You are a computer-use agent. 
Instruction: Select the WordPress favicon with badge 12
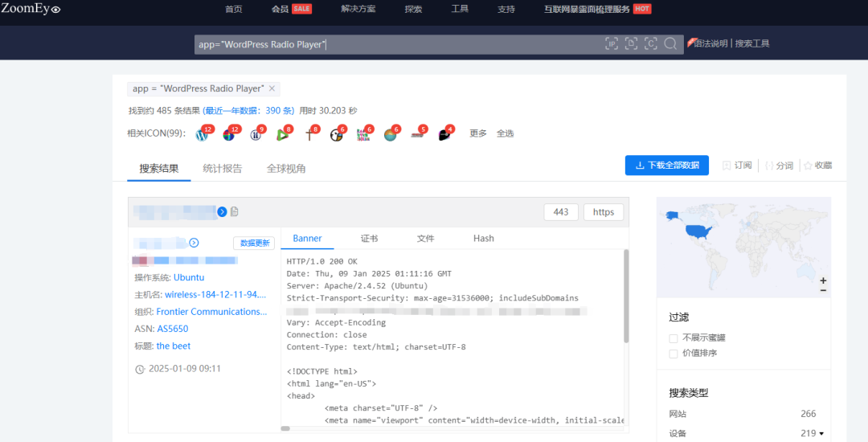[x=203, y=134]
